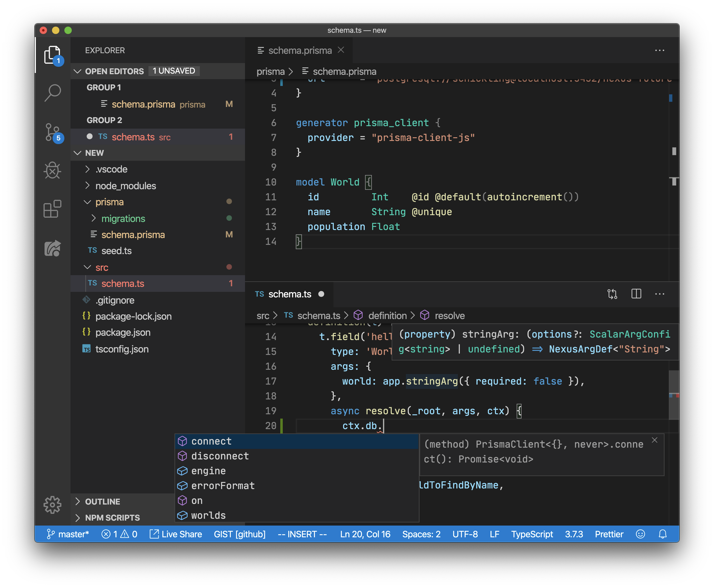This screenshot has height=588, width=714.
Task: Click the lower editor's minimap scrollbar
Action: [x=674, y=394]
